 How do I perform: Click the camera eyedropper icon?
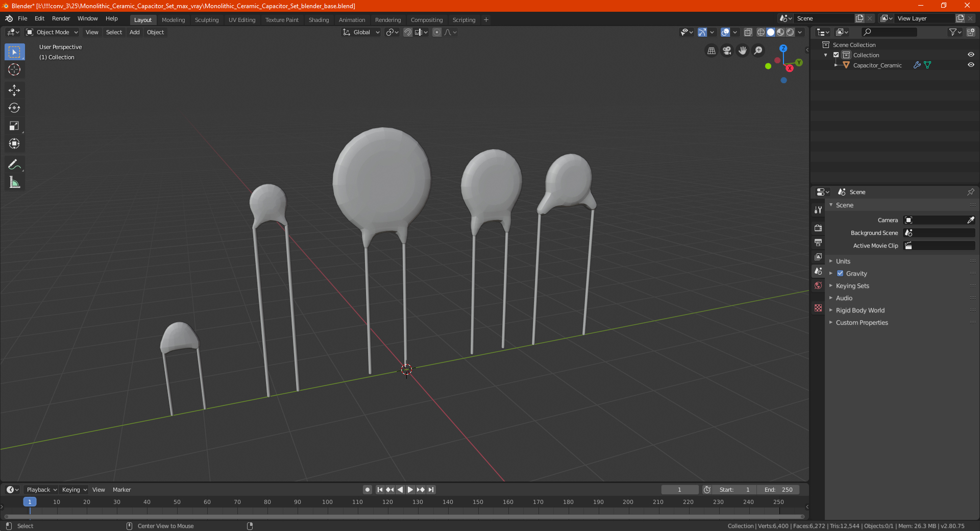(x=970, y=220)
